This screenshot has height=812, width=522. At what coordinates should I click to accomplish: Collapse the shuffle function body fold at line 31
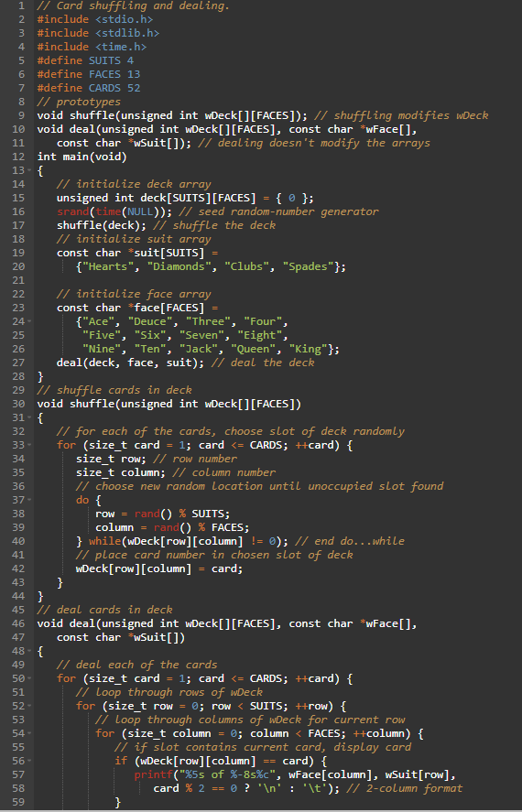tap(29, 417)
